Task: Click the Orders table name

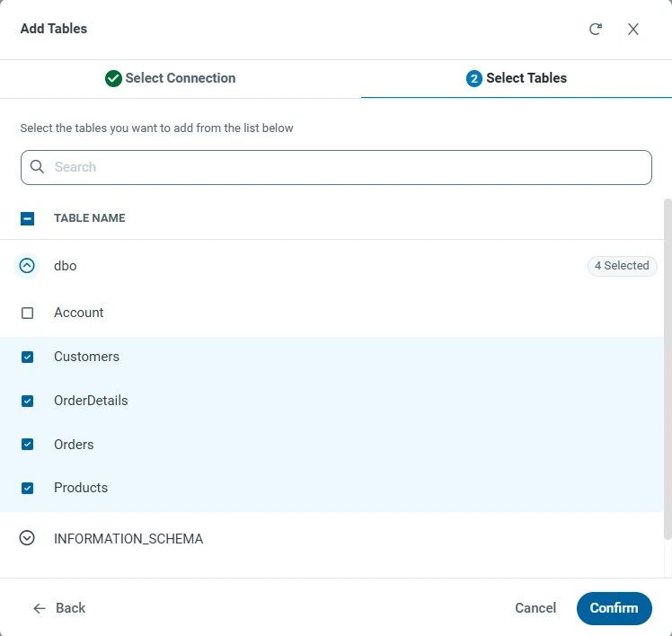Action: click(x=74, y=445)
